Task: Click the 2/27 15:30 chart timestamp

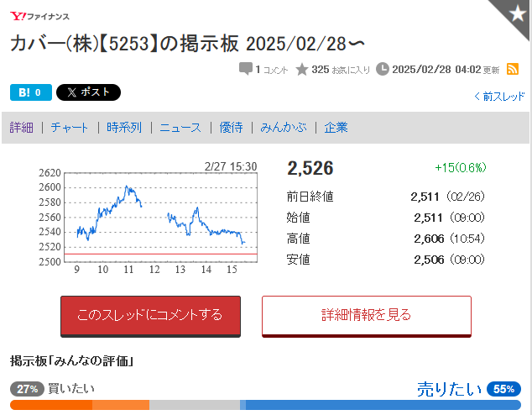Action: (231, 166)
